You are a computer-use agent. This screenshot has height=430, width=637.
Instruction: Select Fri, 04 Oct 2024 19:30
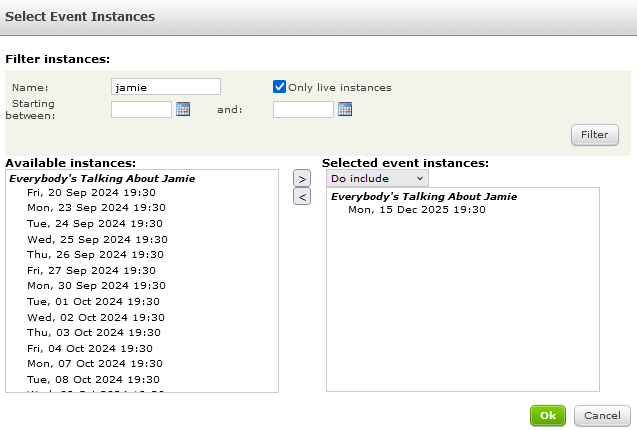tap(90, 348)
